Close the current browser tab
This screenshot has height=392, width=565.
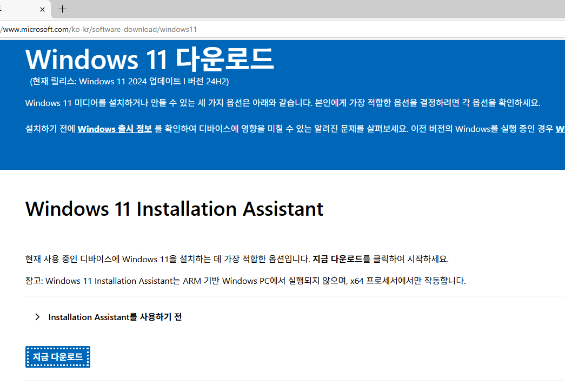tap(42, 10)
